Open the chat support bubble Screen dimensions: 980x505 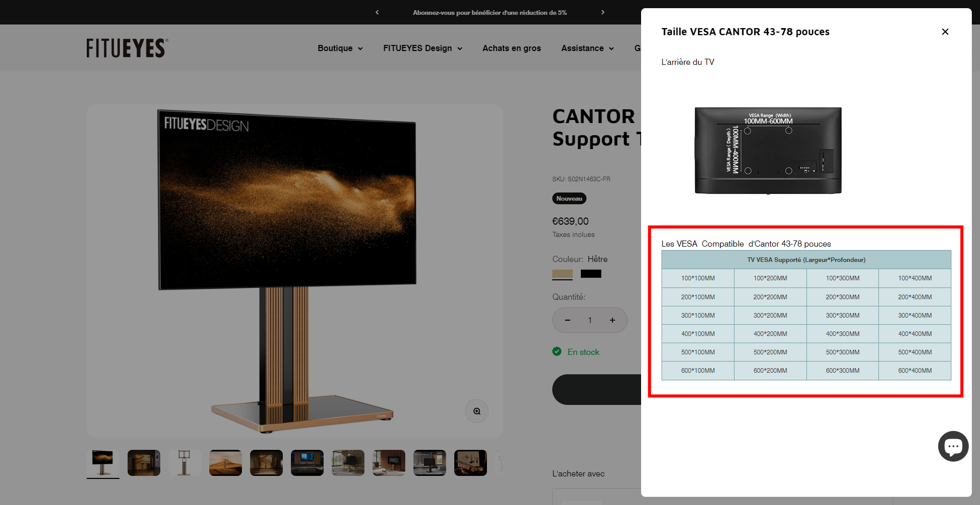pos(953,446)
